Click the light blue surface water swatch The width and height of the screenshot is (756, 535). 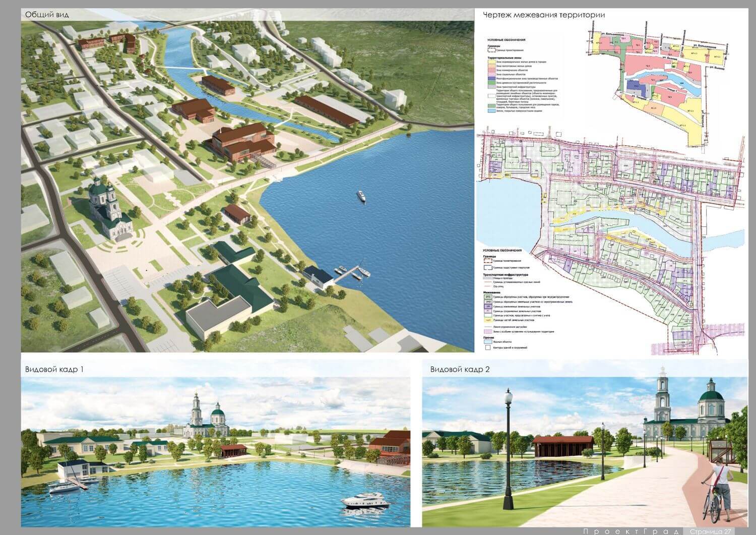(492, 111)
